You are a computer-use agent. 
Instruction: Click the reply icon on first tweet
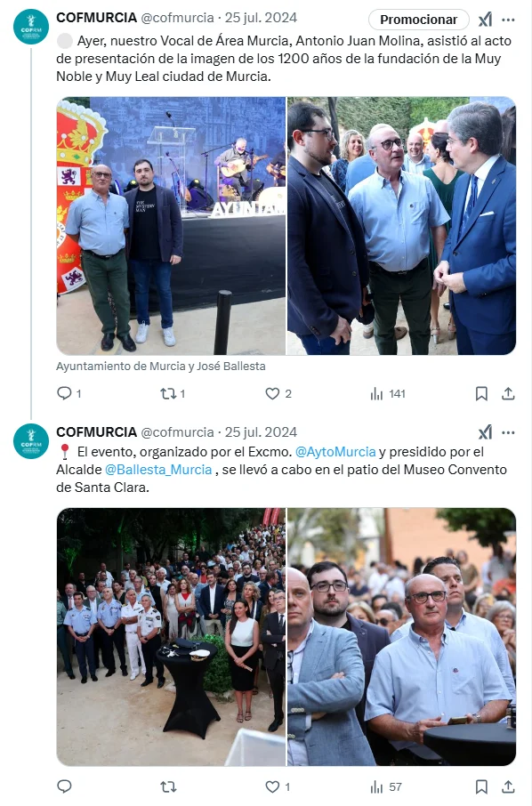click(x=64, y=394)
